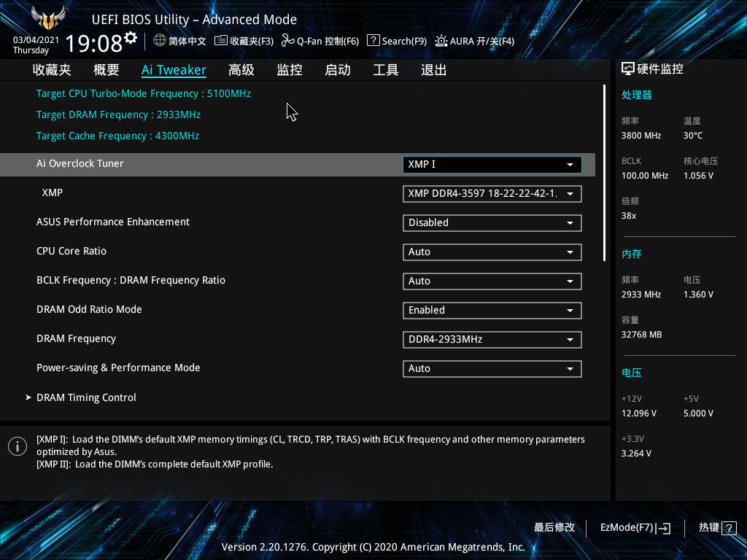Expand DRAM Timing Control settings

86,397
